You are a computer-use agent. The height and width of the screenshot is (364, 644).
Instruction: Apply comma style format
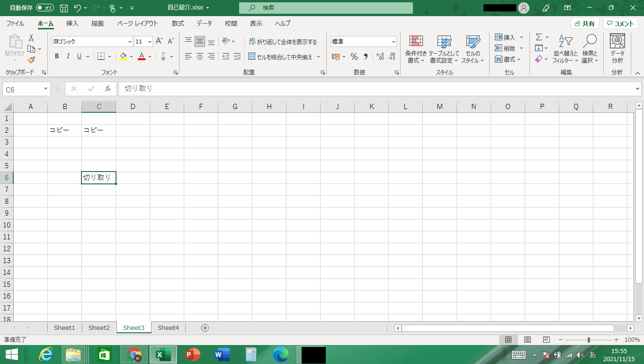point(366,56)
